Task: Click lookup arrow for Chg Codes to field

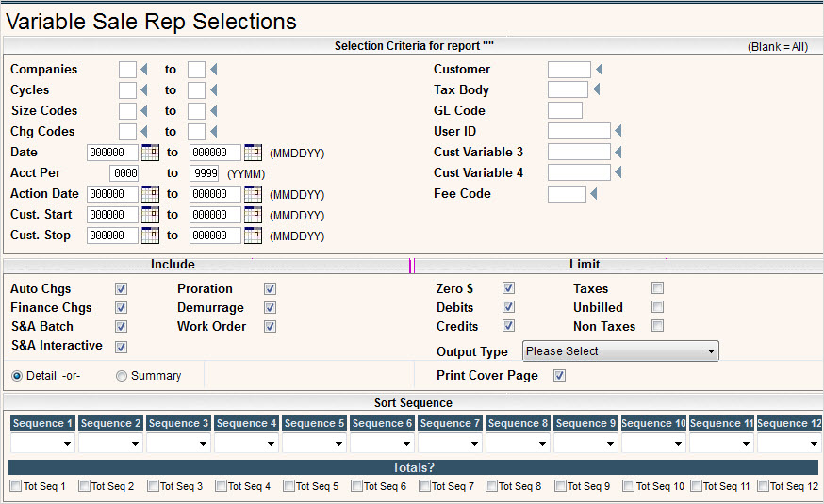Action: [213, 131]
